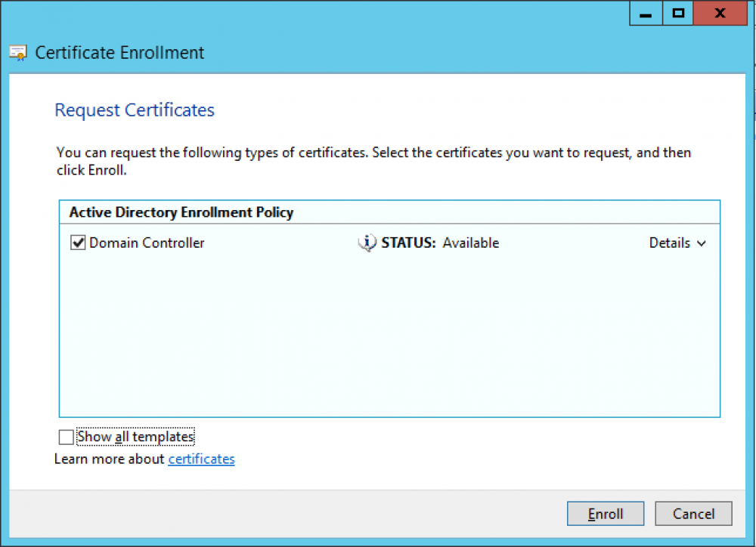The image size is (756, 547).
Task: Maximize the Certificate Enrollment window
Action: tap(678, 13)
